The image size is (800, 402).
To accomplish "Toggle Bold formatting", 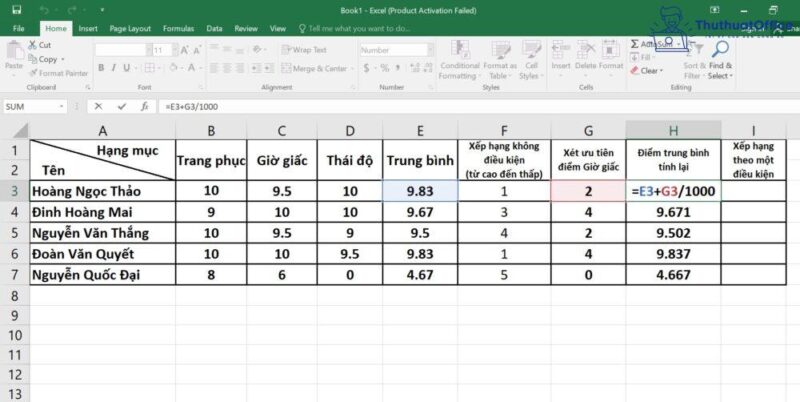I will tap(101, 67).
